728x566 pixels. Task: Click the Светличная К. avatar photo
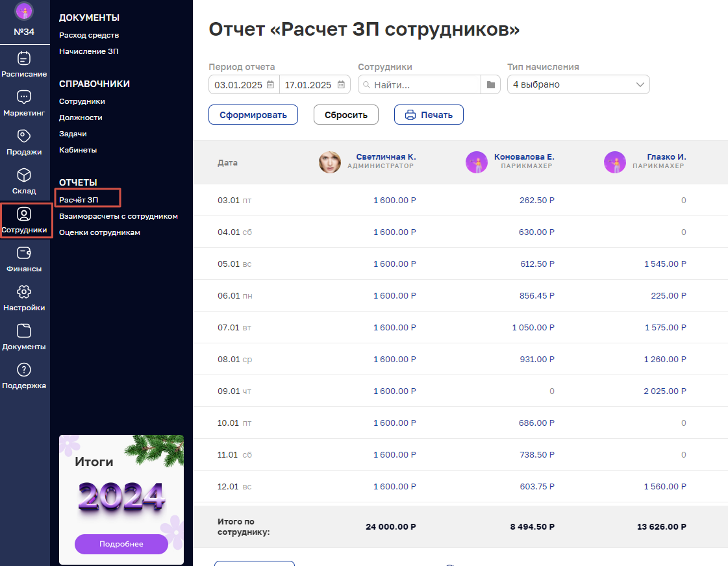point(330,162)
